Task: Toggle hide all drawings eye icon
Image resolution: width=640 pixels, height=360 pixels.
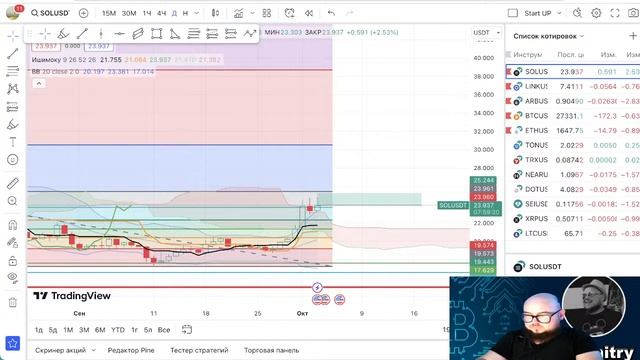Action: [13, 278]
